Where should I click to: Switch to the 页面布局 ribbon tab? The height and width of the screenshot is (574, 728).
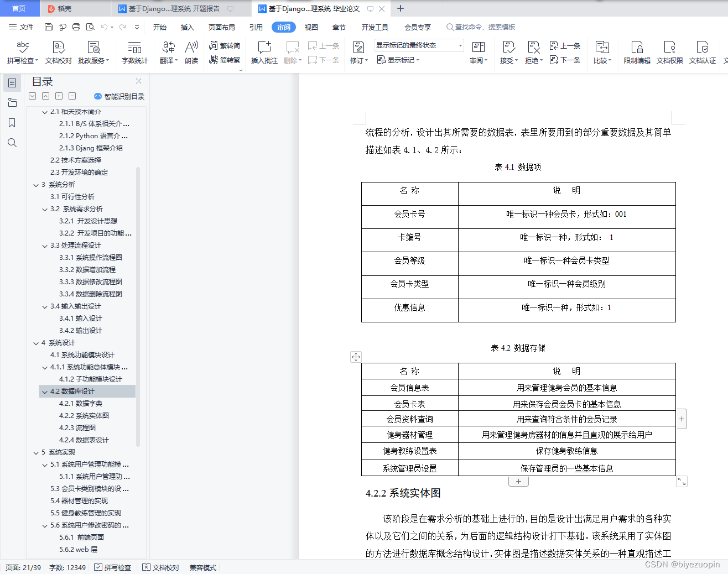[x=222, y=27]
